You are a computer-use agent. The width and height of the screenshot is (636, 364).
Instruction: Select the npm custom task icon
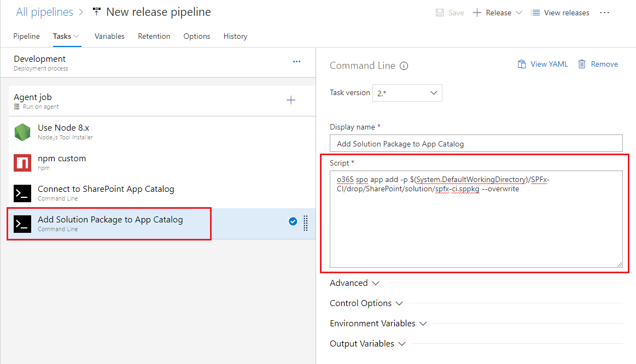(x=22, y=163)
